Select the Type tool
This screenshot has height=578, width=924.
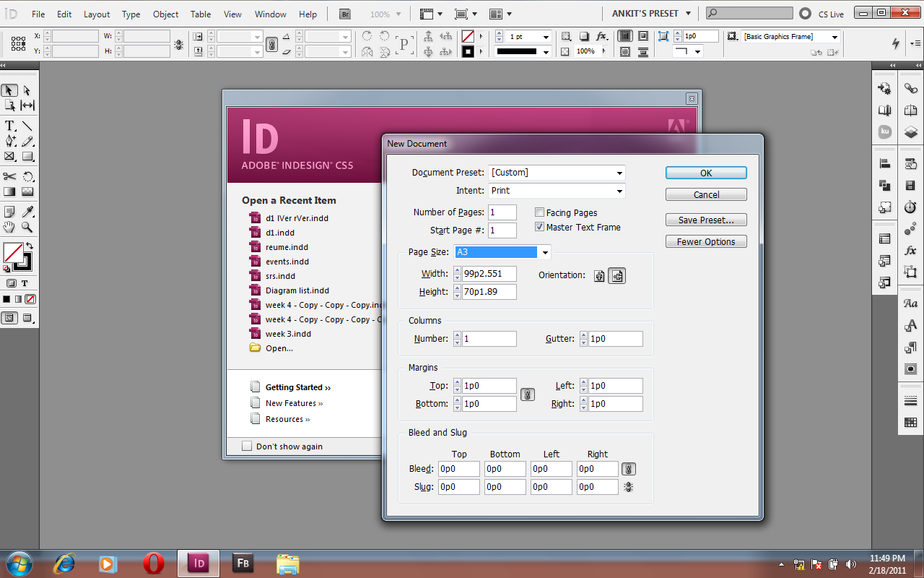pyautogui.click(x=10, y=126)
